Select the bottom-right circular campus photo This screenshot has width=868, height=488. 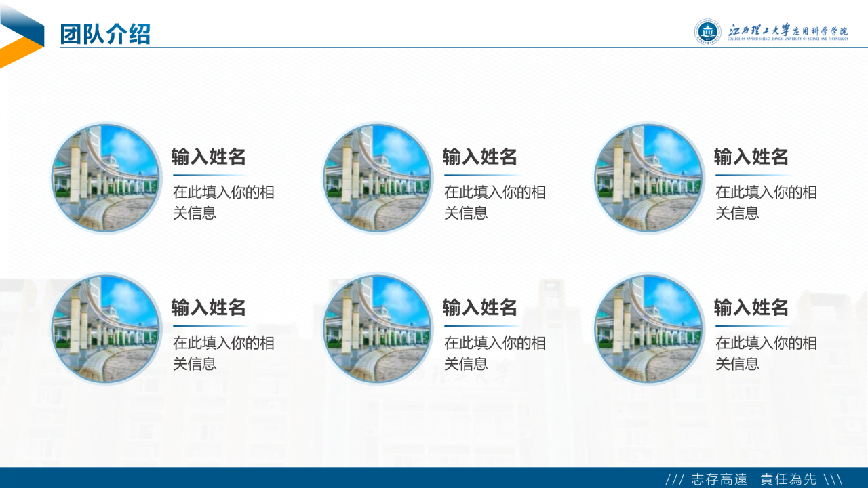pyautogui.click(x=649, y=329)
